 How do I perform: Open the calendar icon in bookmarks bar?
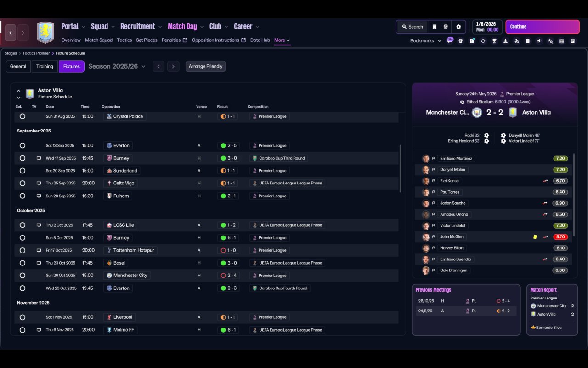(x=561, y=41)
